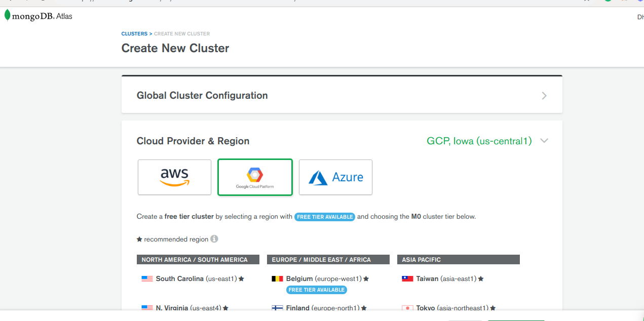Click the FREE TIER AVAILABLE badge in the description
The height and width of the screenshot is (321, 644).
(x=325, y=217)
